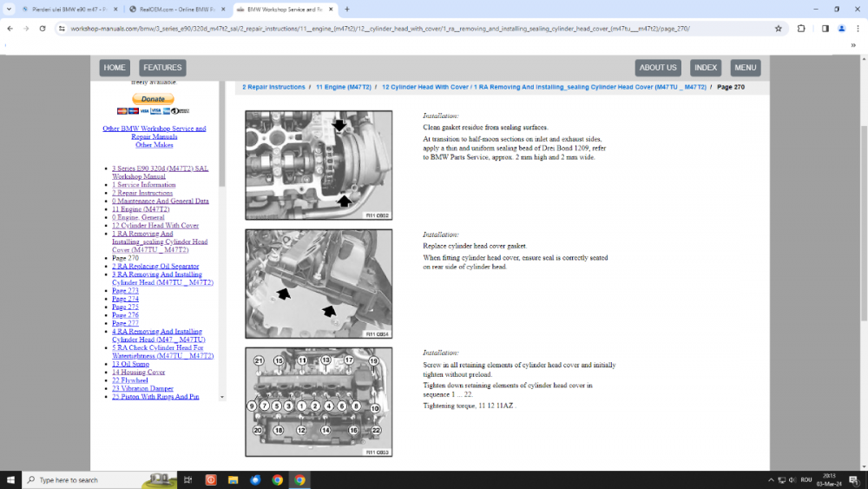Open Chrome three-dot menu

coord(858,29)
